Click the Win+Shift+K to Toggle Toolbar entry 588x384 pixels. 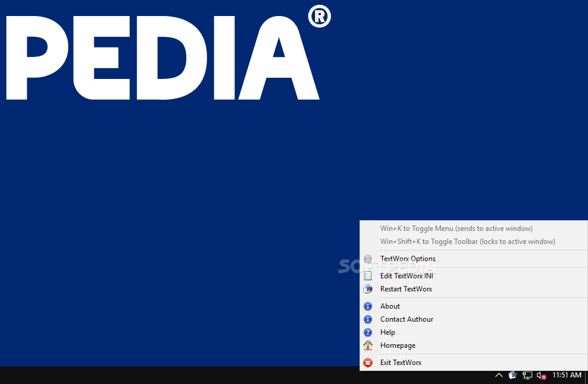[x=473, y=242]
